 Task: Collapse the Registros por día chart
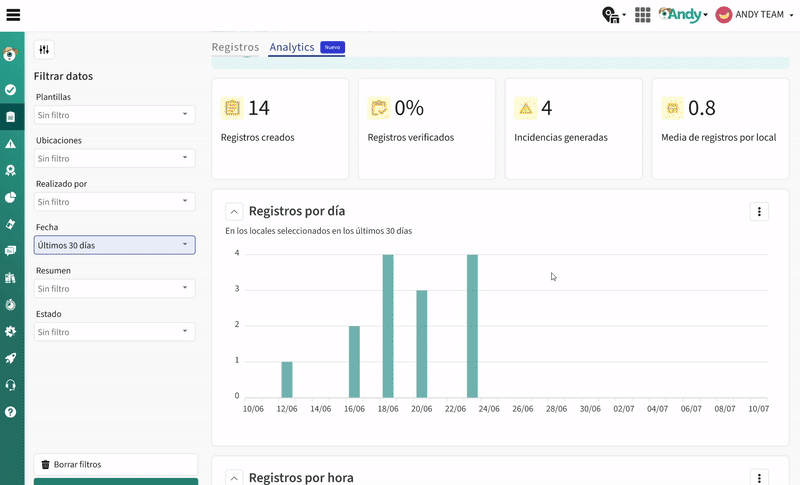(234, 211)
